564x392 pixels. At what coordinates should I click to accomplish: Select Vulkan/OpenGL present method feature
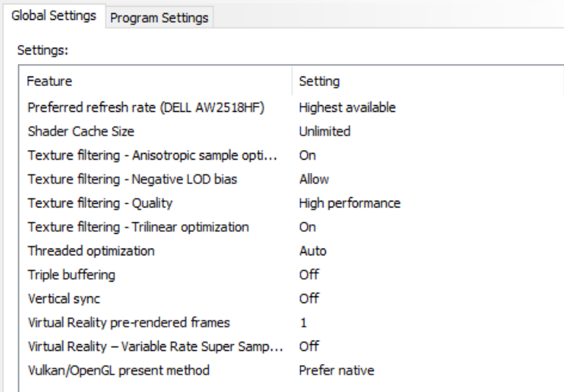point(118,371)
